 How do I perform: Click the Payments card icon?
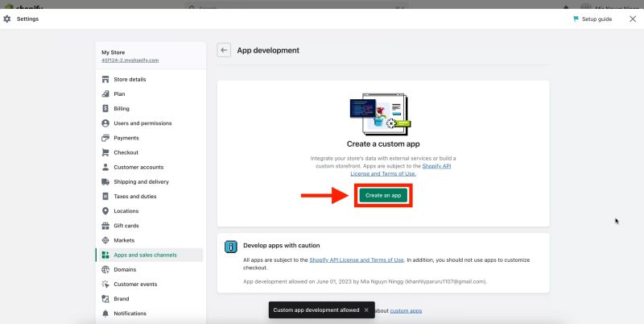tap(105, 138)
